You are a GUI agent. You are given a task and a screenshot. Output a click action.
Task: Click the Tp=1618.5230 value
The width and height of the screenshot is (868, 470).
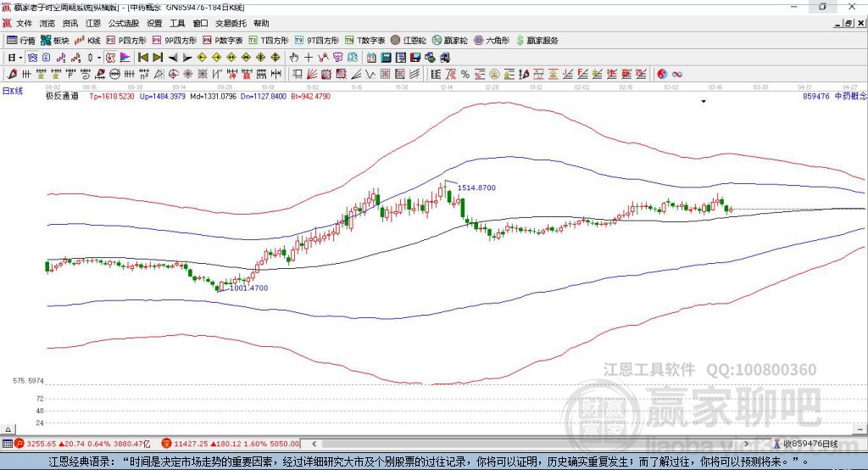point(112,97)
